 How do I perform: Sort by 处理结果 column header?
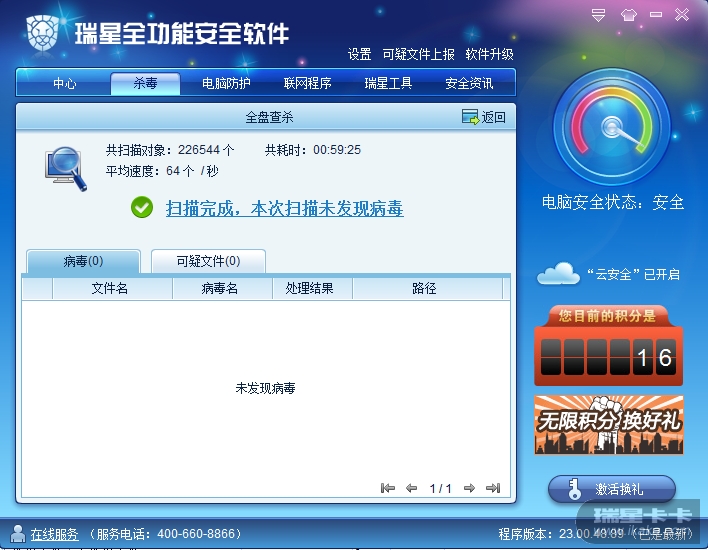tap(312, 288)
